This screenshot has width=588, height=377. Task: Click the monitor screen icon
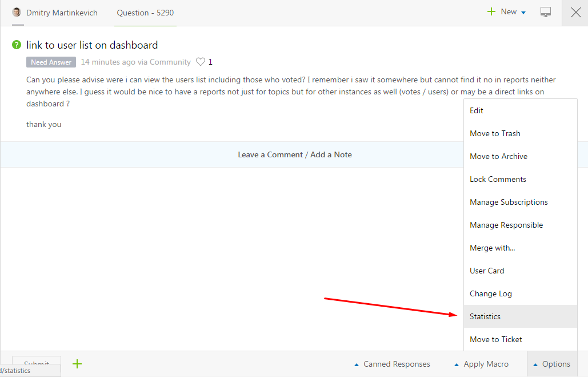546,12
